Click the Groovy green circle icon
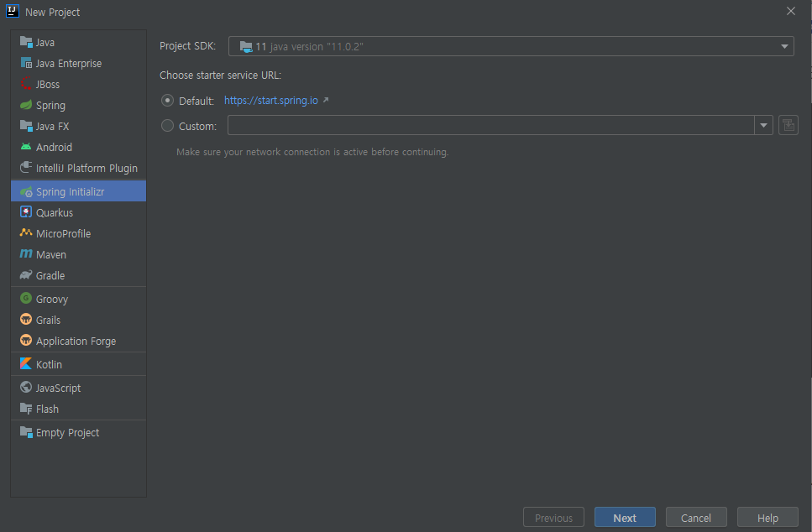Screen dimensions: 812x532 pos(26,299)
